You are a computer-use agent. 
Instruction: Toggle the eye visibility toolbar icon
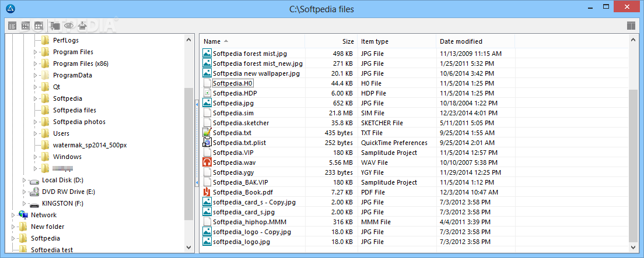(x=69, y=26)
